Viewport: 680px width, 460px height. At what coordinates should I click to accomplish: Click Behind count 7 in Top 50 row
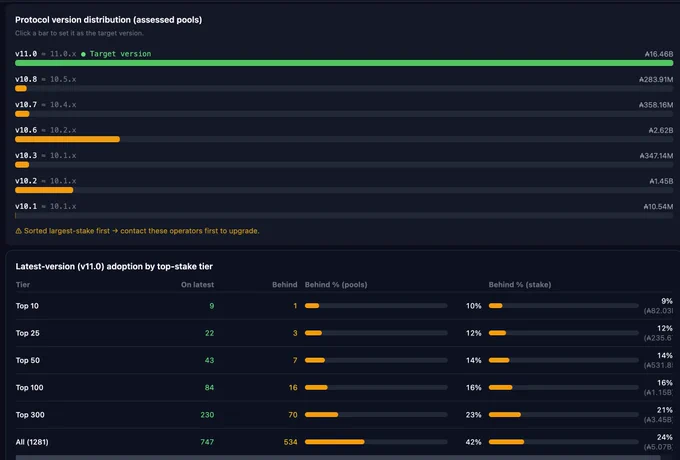(295, 360)
